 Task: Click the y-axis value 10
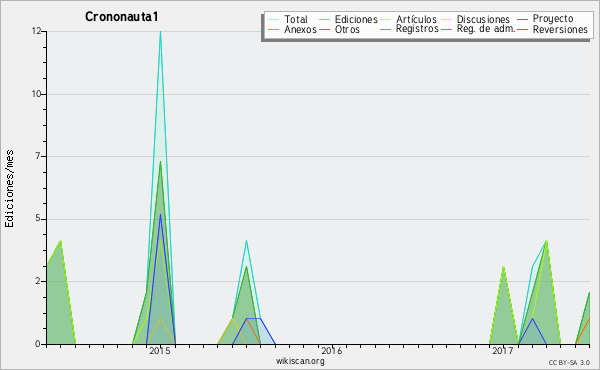pos(37,94)
